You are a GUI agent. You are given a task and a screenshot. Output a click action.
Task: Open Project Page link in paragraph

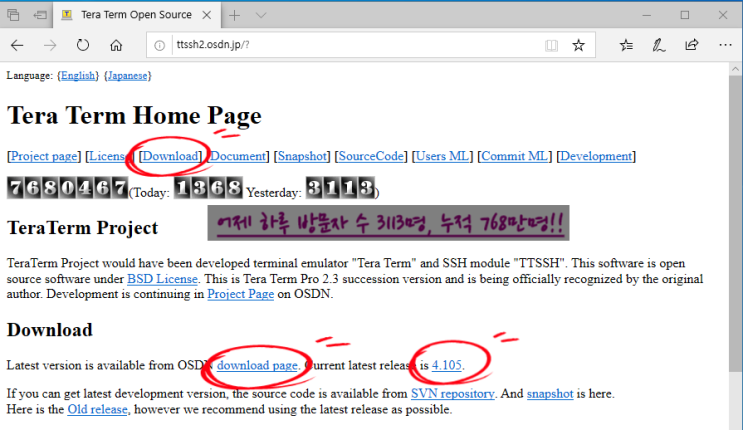[x=241, y=294]
